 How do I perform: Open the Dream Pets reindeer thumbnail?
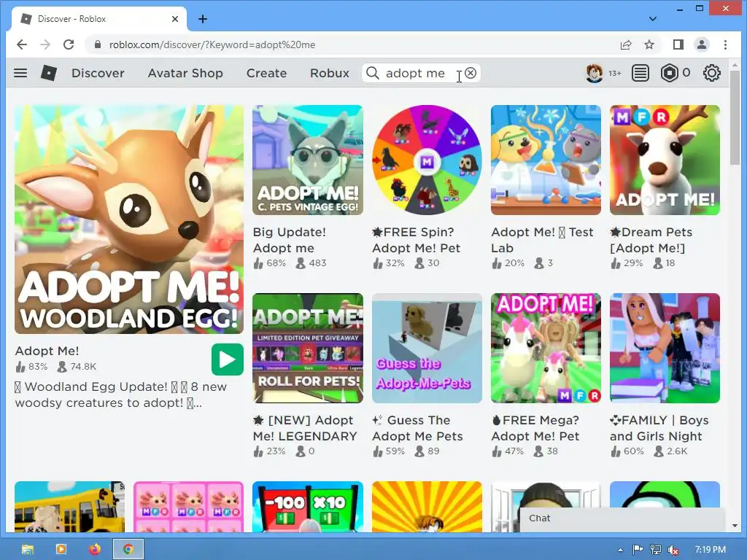pos(665,160)
